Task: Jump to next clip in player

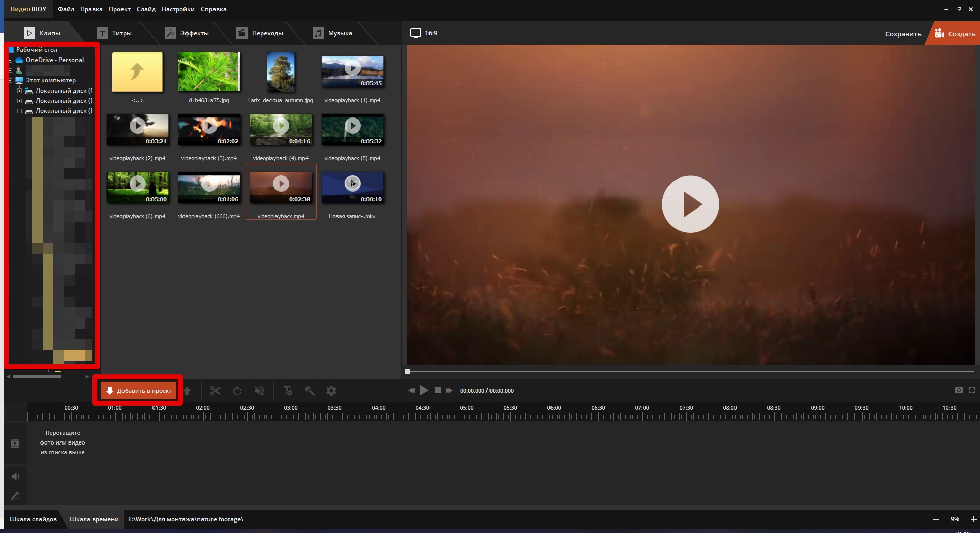Action: click(450, 391)
